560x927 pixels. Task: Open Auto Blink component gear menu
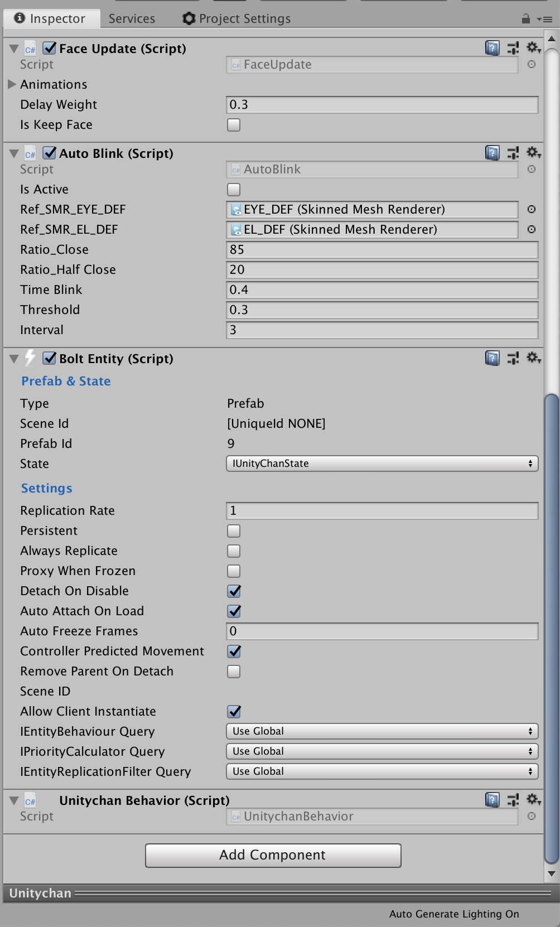[534, 153]
